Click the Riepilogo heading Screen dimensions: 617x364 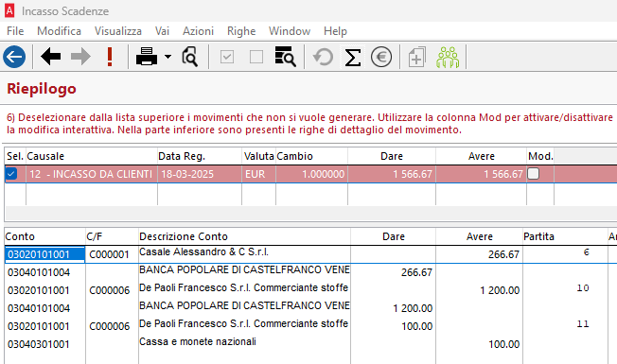tap(42, 89)
